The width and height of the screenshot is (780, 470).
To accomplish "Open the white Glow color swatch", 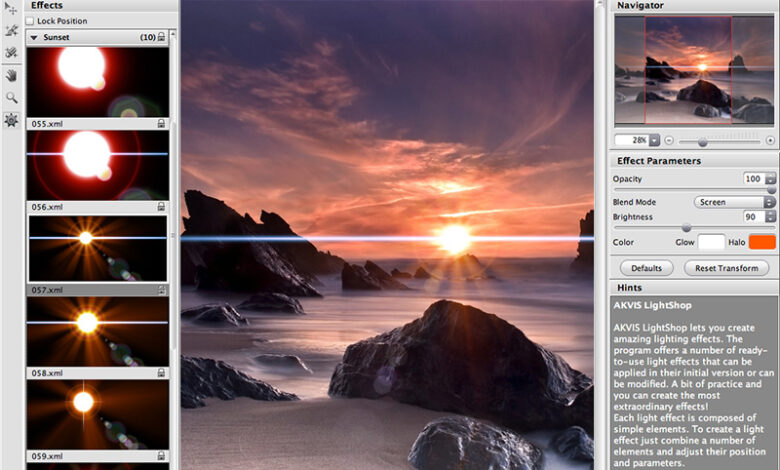I will tap(711, 242).
